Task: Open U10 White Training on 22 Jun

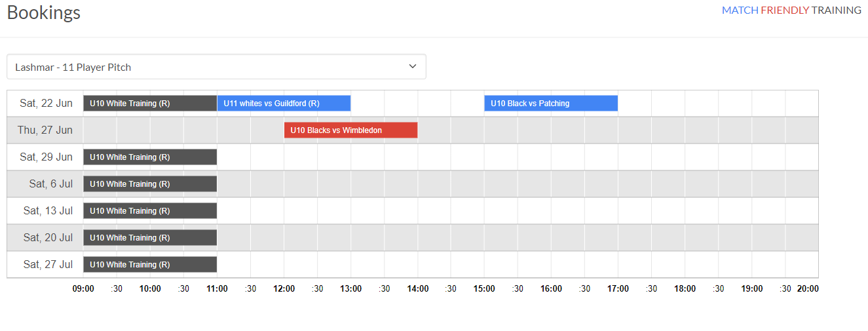Action: [x=150, y=104]
